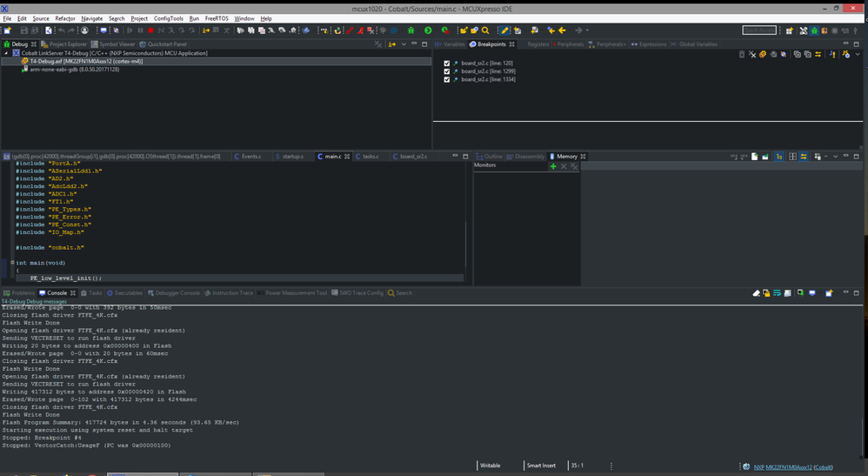This screenshot has width=868, height=476.
Task: Switch to the Quickstart Panel tab
Action: point(163,44)
